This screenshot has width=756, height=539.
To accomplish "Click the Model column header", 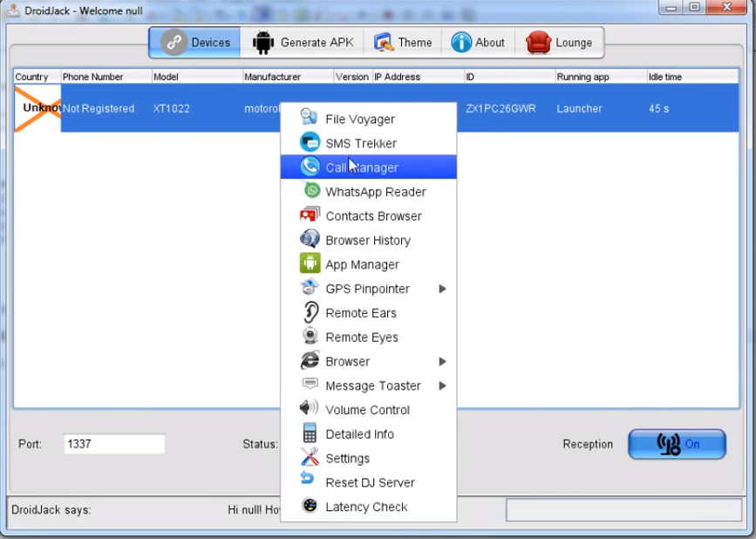I will (x=197, y=77).
